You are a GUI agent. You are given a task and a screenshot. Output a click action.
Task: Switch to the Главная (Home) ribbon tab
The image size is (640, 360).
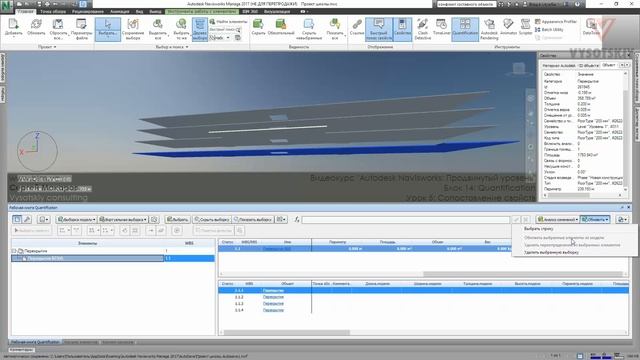coord(26,11)
